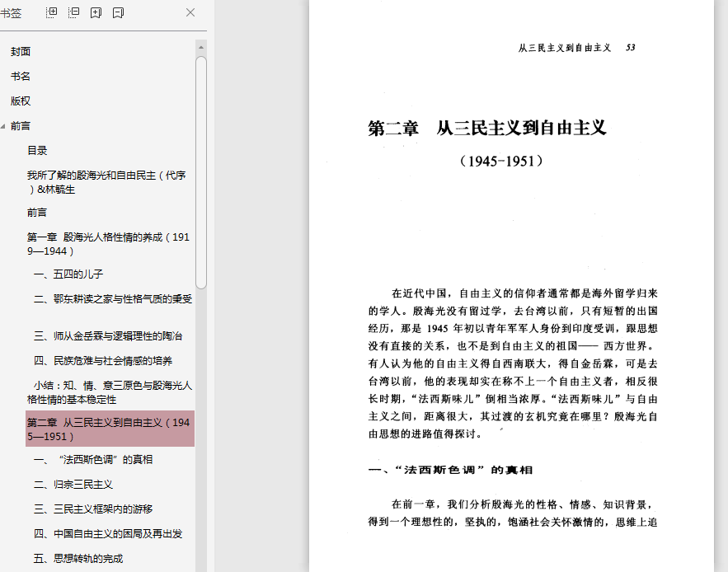Go to the 书名 bookmark

21,76
